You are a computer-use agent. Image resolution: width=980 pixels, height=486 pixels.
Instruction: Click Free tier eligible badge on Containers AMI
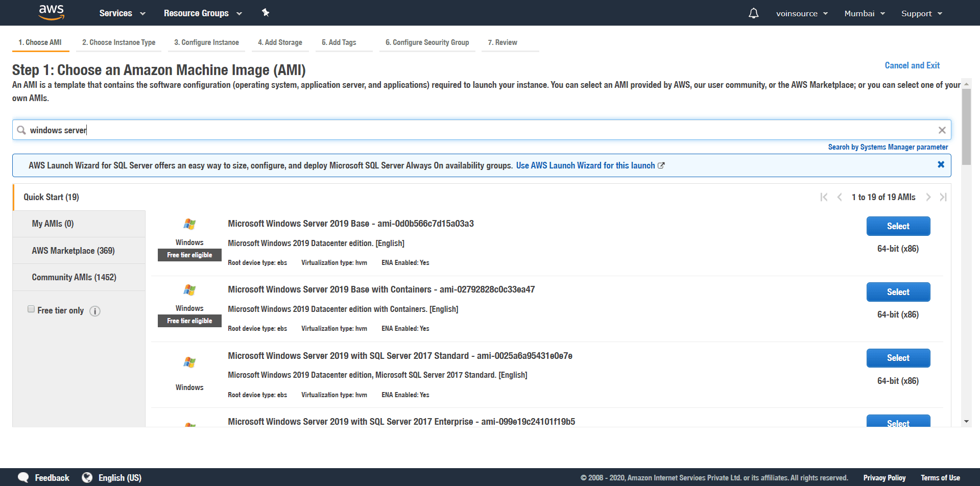click(x=189, y=321)
